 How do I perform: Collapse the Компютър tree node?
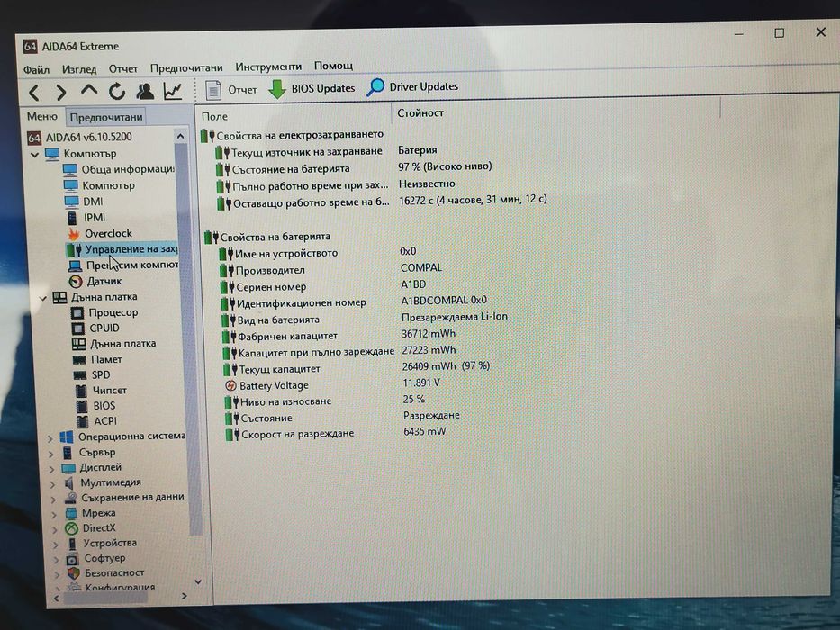35,155
